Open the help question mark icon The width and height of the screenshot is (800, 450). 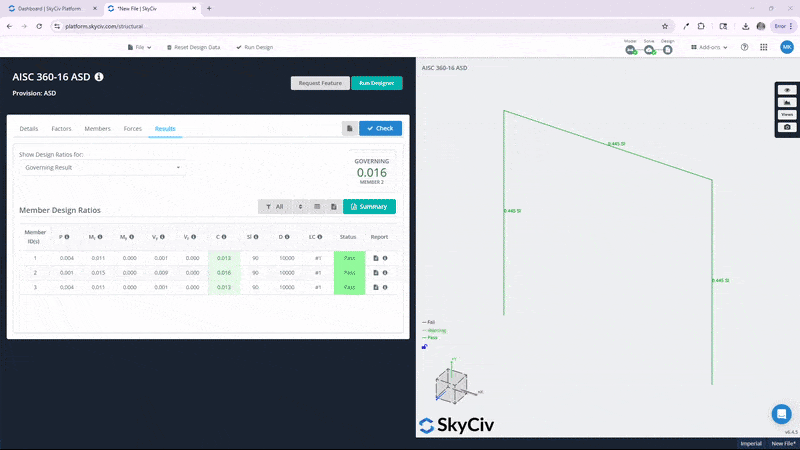pyautogui.click(x=744, y=47)
